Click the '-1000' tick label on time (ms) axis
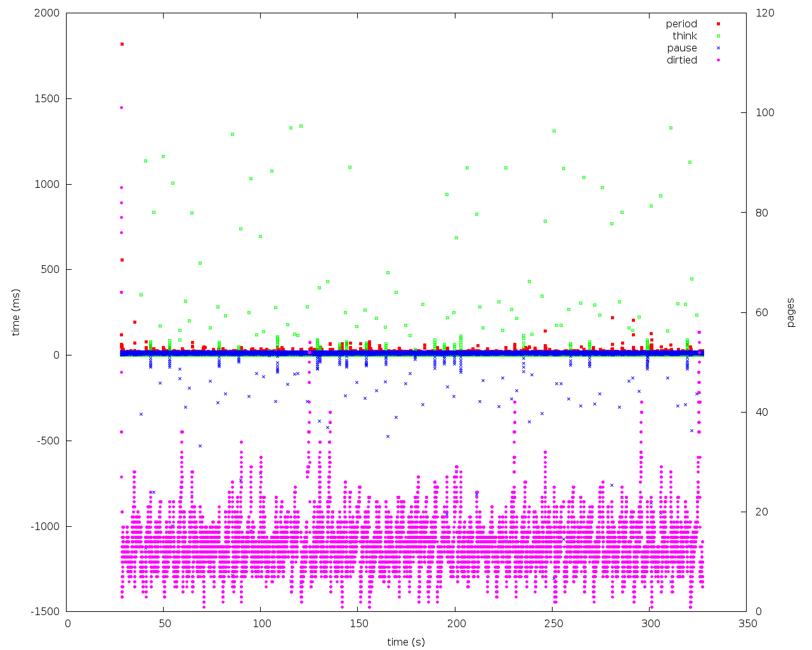The height and width of the screenshot is (650, 812). pyautogui.click(x=47, y=527)
